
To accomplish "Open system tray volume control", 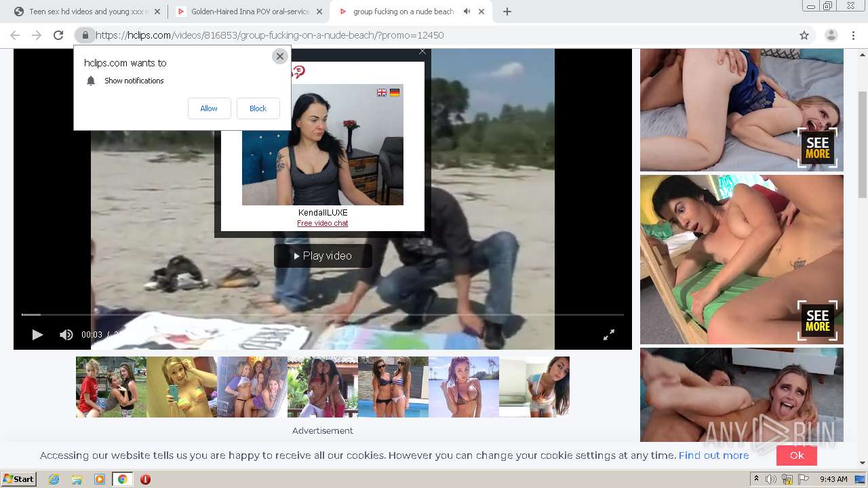I will tap(771, 479).
